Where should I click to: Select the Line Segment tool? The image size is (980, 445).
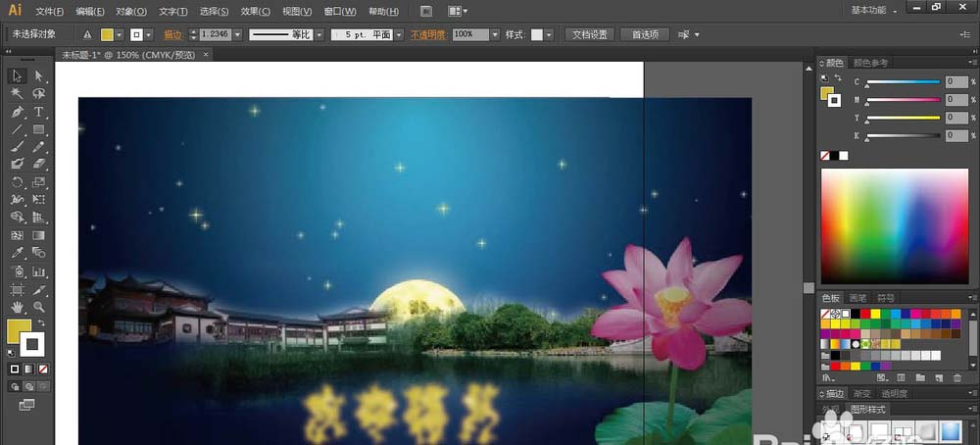(x=17, y=129)
